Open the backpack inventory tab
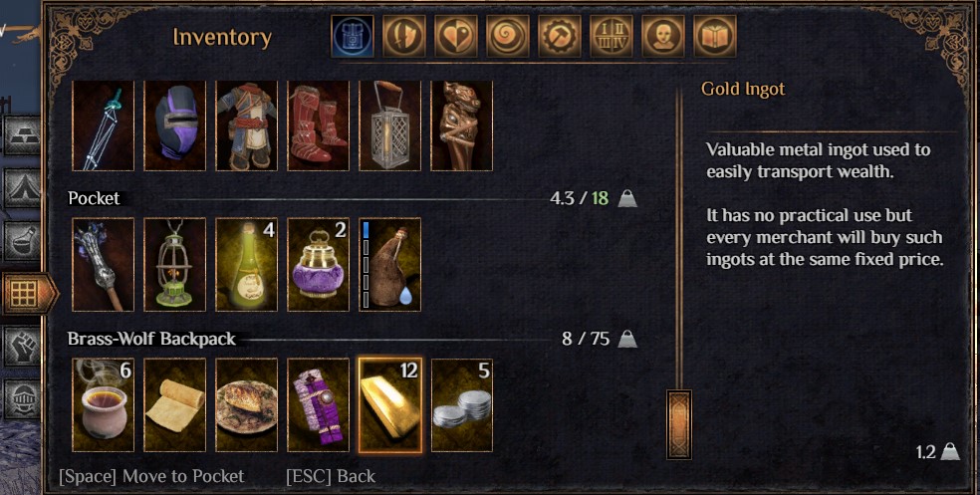980x495 pixels. pos(353,36)
